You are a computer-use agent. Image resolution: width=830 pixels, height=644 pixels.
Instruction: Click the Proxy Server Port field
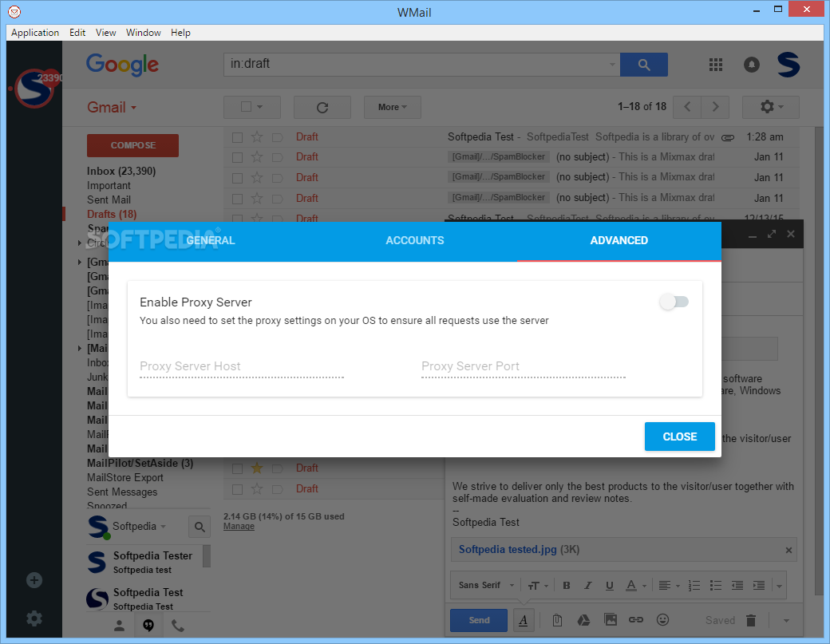(x=524, y=367)
